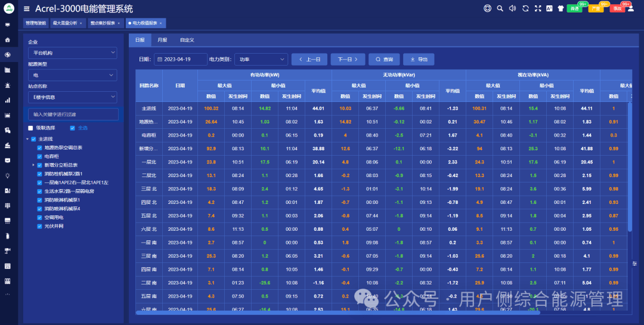This screenshot has width=644, height=325.
Task: Open the 管理驾驶舱 page tab
Action: pyautogui.click(x=36, y=23)
